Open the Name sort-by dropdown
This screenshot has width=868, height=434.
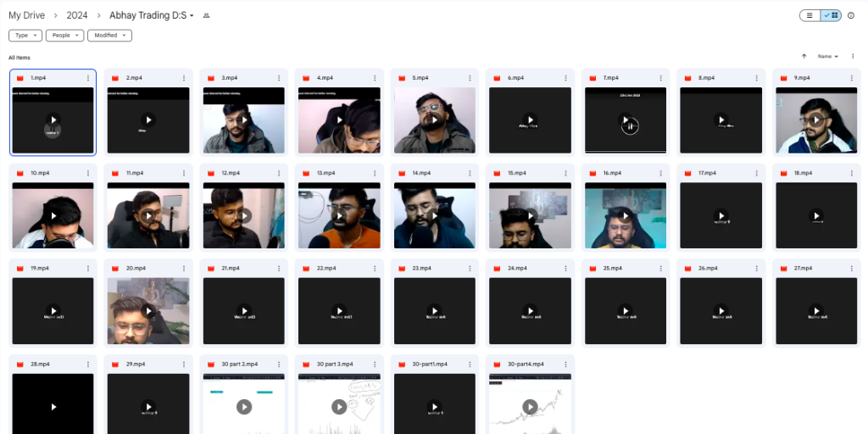coord(827,57)
